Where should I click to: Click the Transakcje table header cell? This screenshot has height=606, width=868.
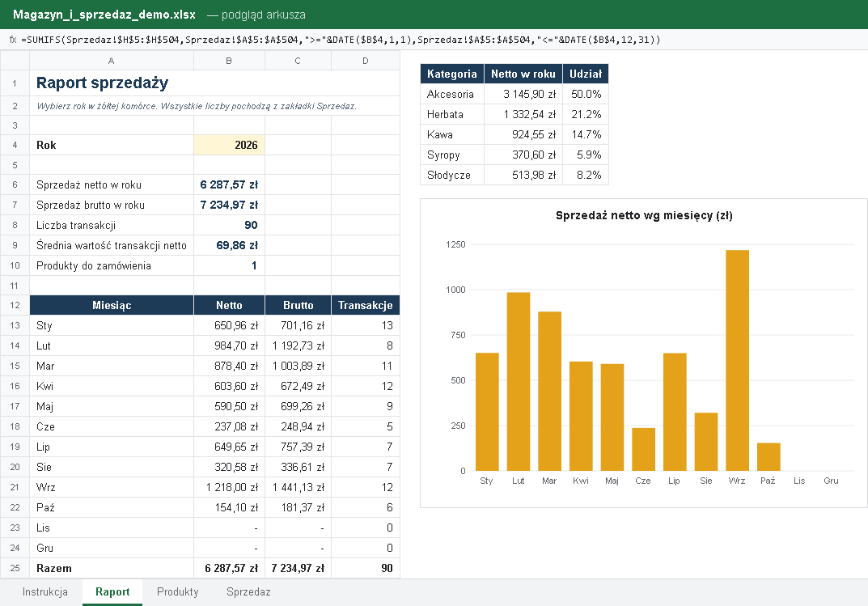(366, 305)
